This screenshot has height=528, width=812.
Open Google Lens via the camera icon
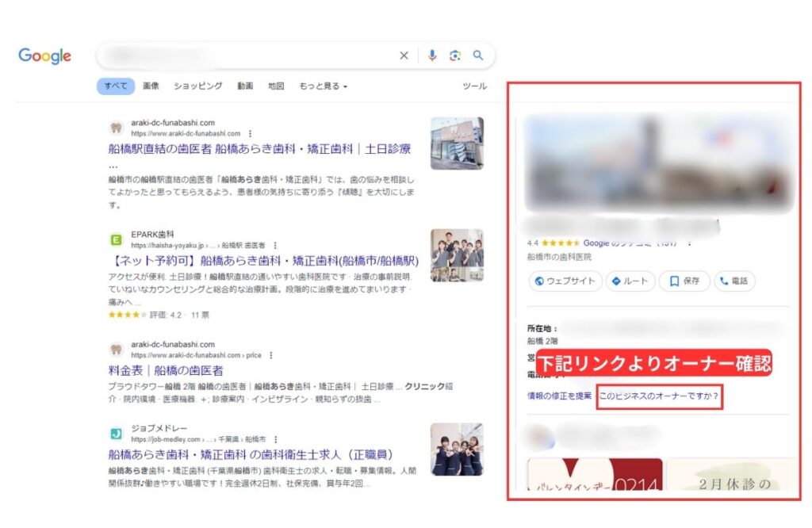(x=455, y=55)
